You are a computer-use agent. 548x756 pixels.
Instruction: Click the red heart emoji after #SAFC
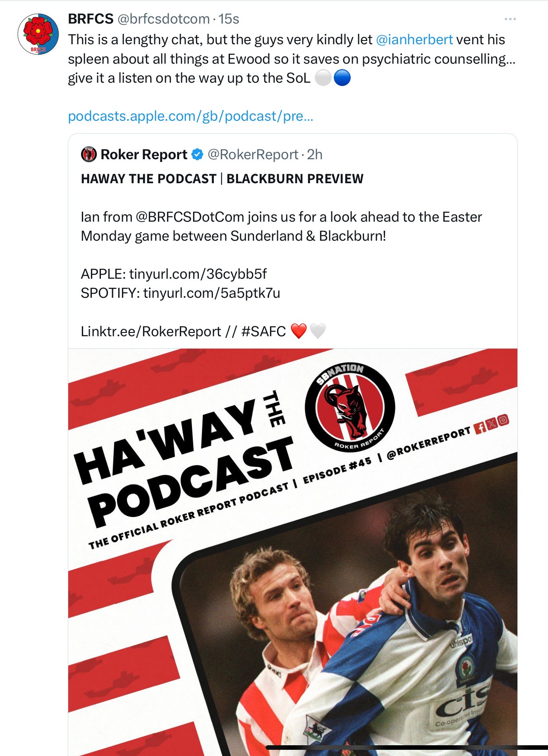pyautogui.click(x=299, y=331)
